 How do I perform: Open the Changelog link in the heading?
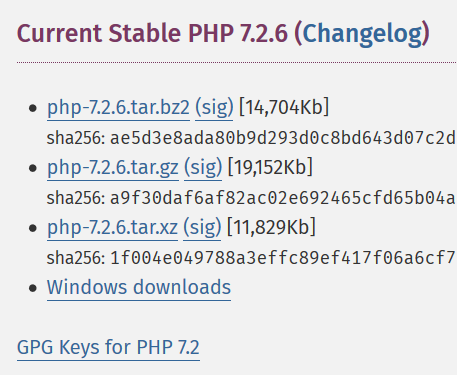363,34
